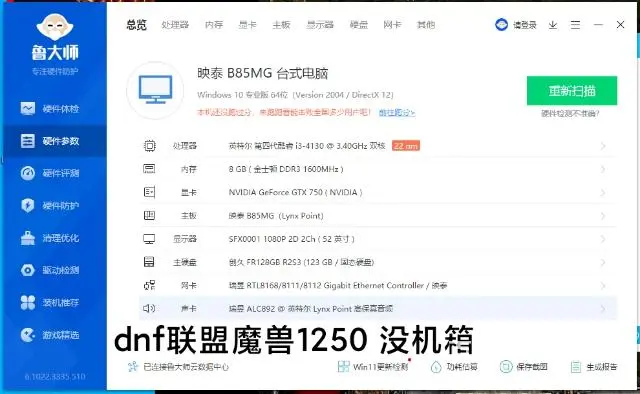Click the 8 GB DDR3 1600MHz text

[286, 169]
